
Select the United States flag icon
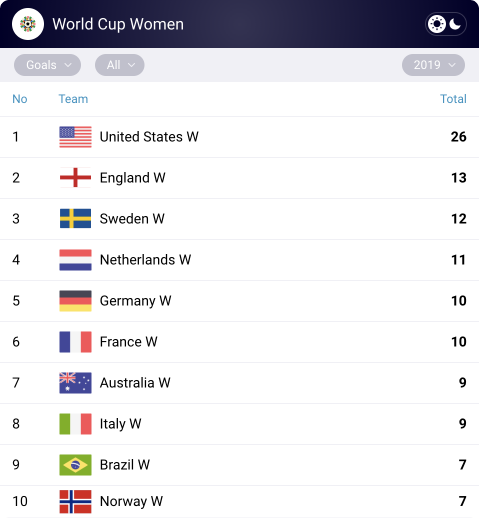(x=75, y=137)
